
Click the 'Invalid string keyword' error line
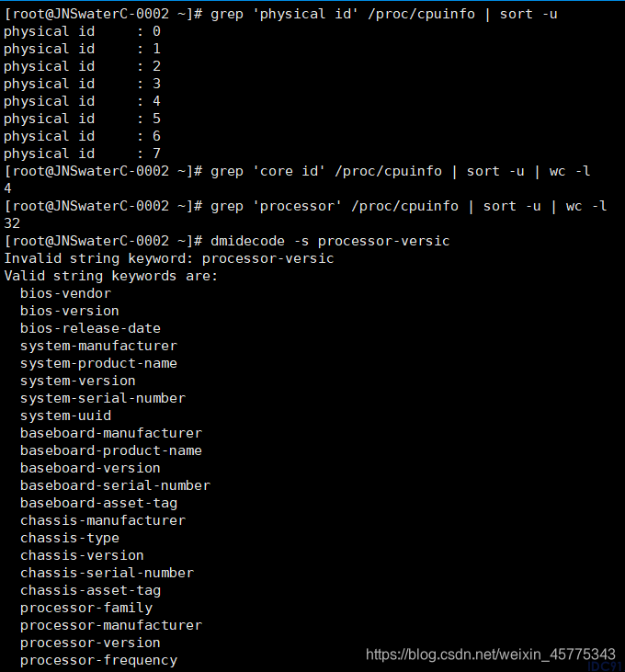point(169,258)
